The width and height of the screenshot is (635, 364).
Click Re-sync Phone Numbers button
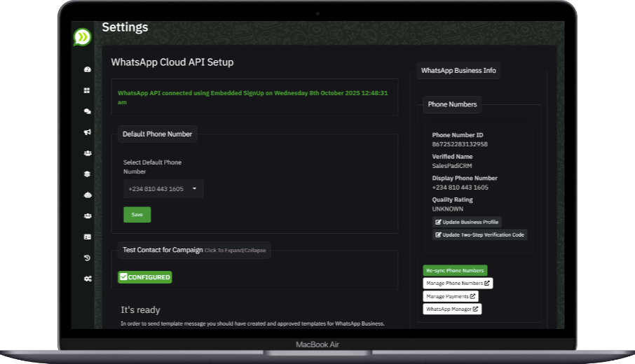click(x=455, y=270)
